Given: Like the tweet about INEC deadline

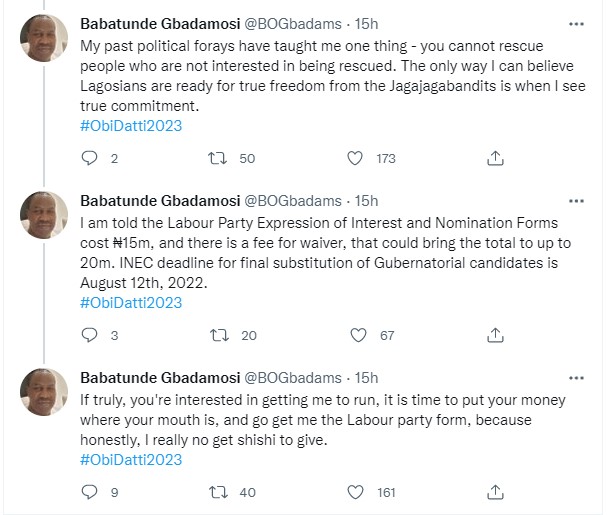Looking at the screenshot, I should click(354, 335).
